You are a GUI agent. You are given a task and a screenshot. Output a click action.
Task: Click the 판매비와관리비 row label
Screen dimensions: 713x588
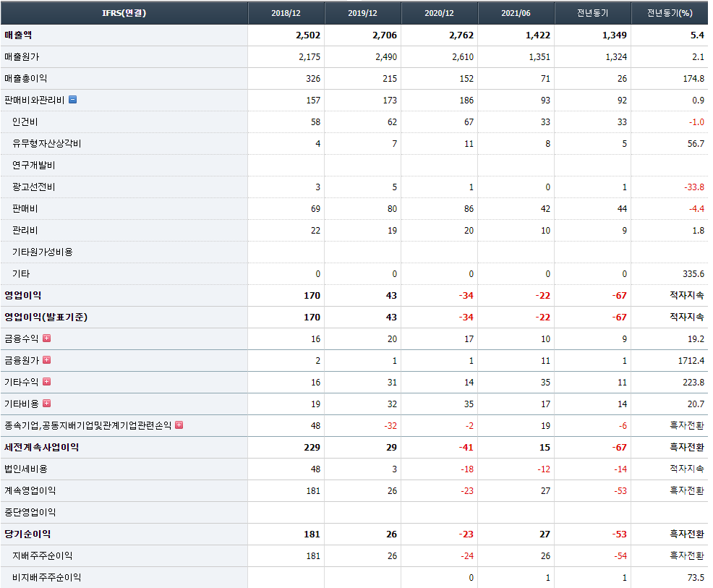(x=35, y=100)
